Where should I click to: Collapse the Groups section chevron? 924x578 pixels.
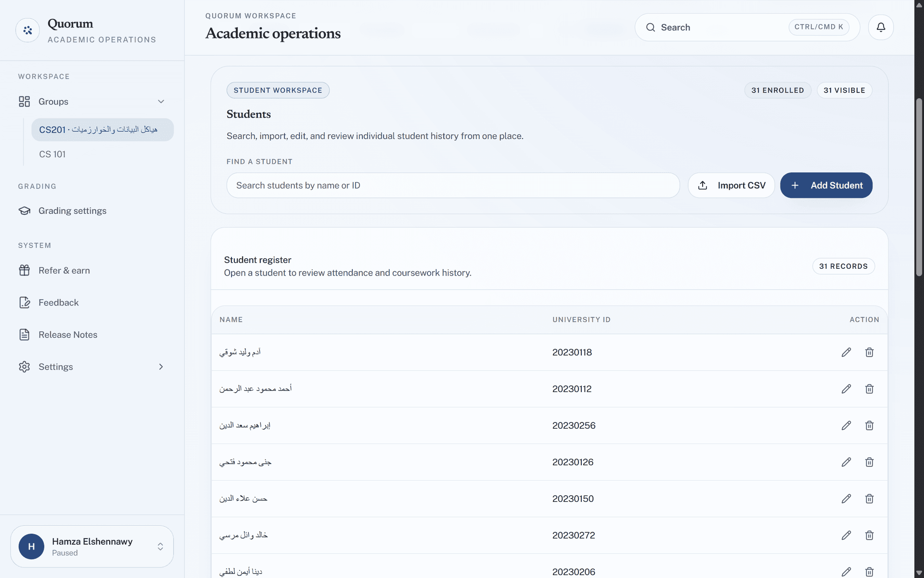tap(161, 102)
